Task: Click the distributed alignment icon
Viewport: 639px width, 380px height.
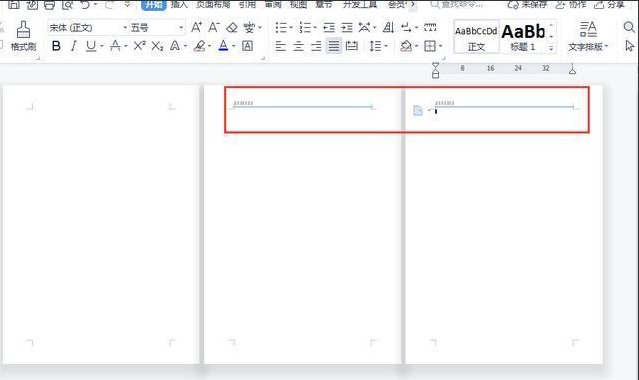Action: (x=351, y=46)
